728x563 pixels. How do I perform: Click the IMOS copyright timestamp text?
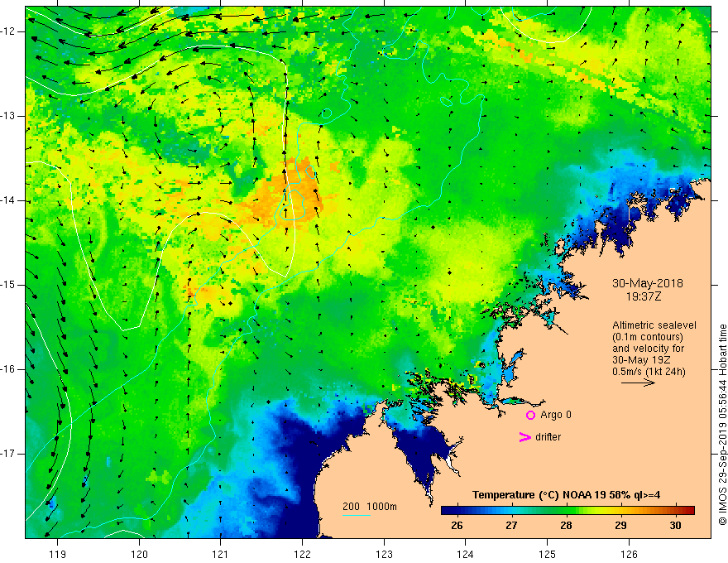point(722,425)
